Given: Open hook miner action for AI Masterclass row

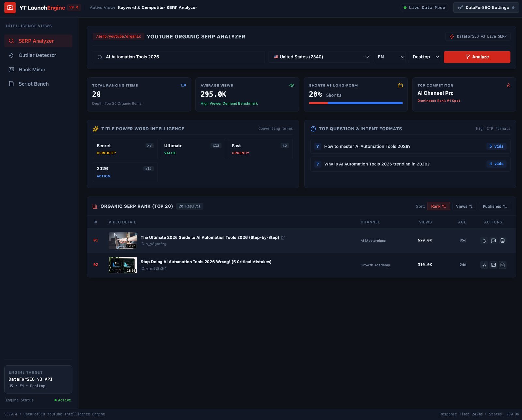Looking at the screenshot, I should (x=493, y=241).
